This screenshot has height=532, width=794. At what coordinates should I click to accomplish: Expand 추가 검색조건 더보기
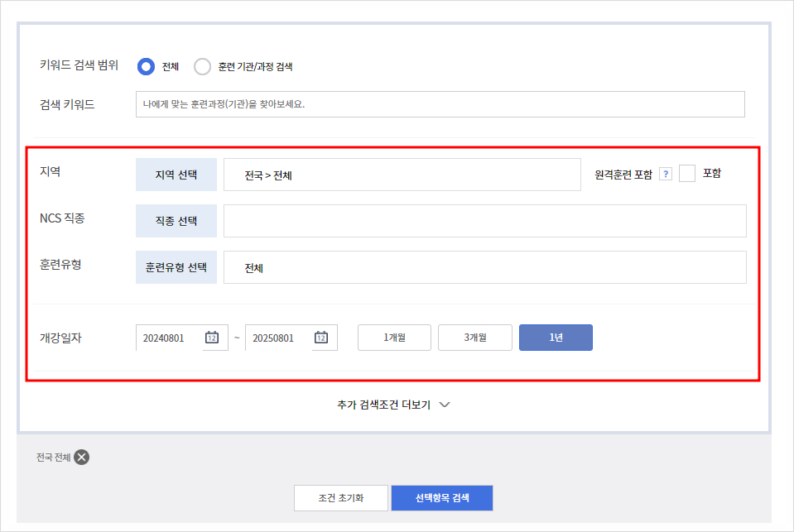coord(393,405)
